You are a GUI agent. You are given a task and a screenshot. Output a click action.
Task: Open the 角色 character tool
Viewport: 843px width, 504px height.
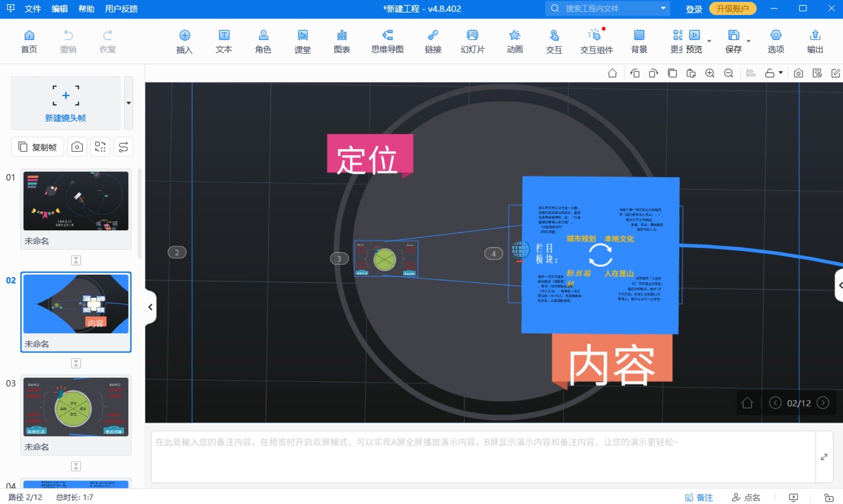click(x=263, y=41)
